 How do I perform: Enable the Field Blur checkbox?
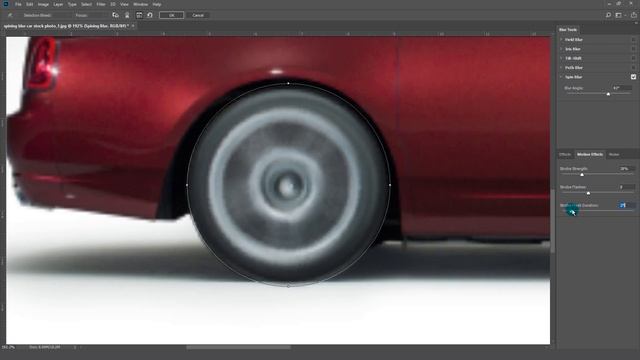point(633,40)
